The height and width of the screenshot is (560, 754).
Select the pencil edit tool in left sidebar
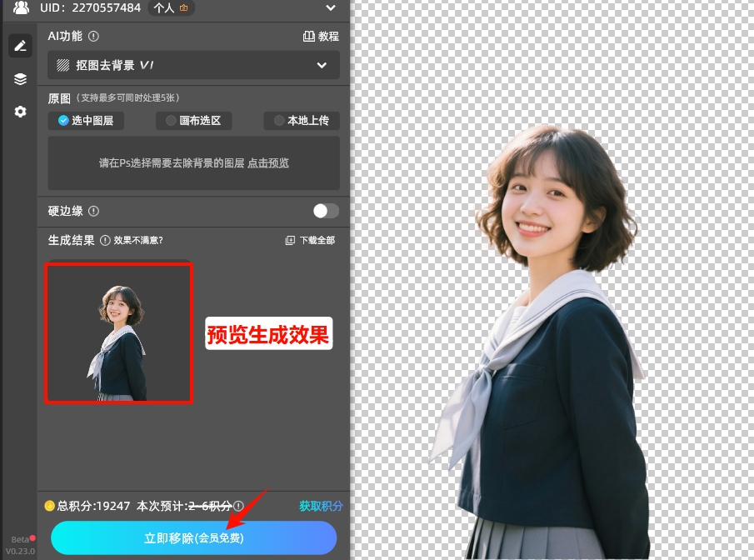20,45
